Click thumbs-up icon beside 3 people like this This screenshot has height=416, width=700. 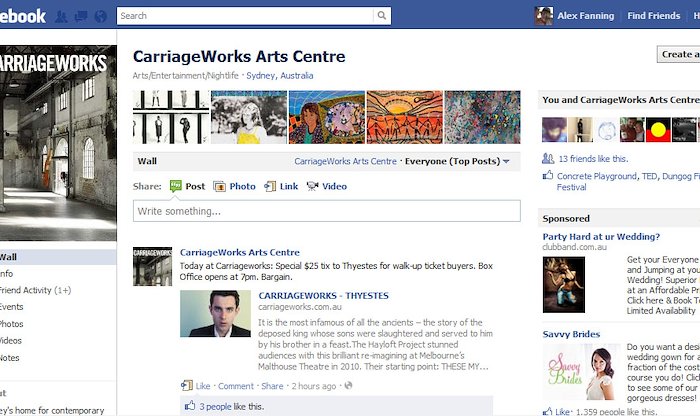(x=190, y=406)
